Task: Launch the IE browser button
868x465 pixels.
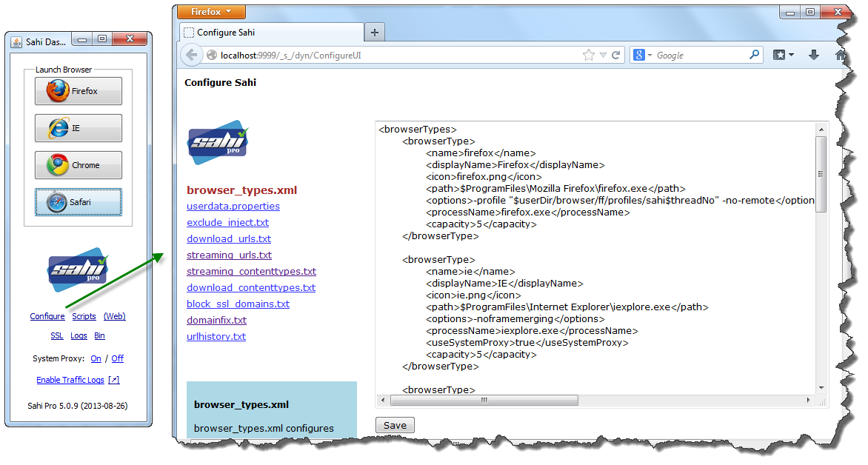Action: [x=78, y=128]
